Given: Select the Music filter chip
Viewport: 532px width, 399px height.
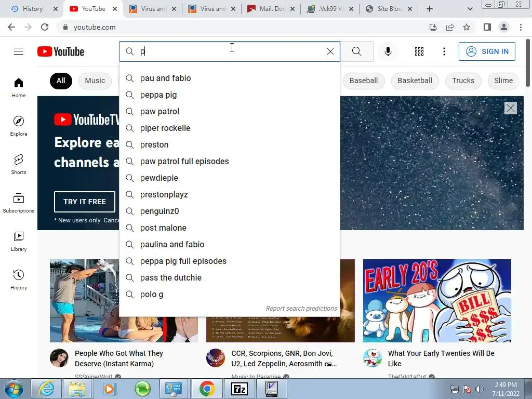Looking at the screenshot, I should 95,81.
